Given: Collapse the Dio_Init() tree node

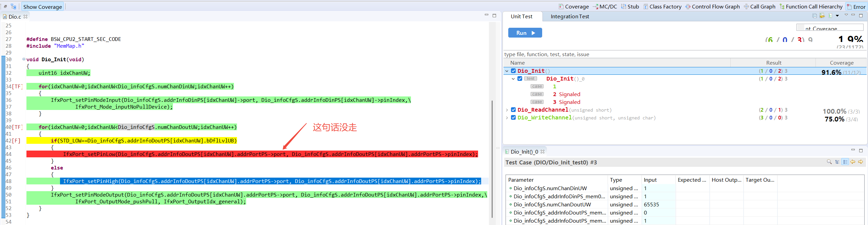Looking at the screenshot, I should [507, 71].
